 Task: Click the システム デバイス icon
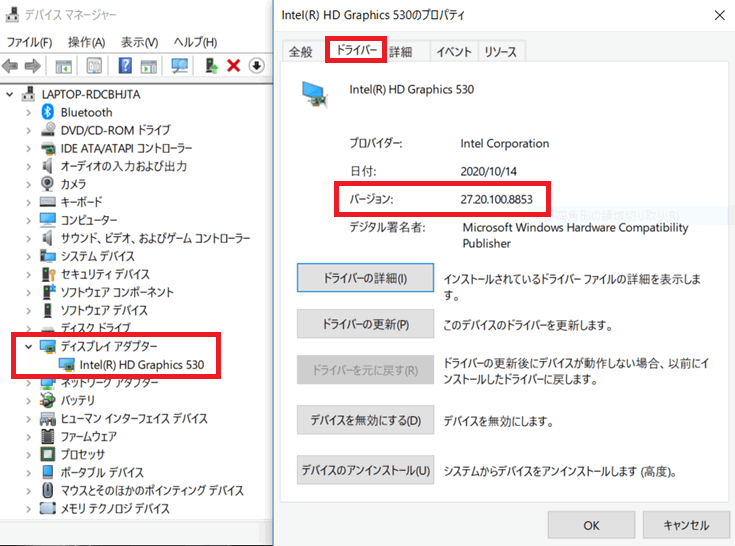(48, 256)
